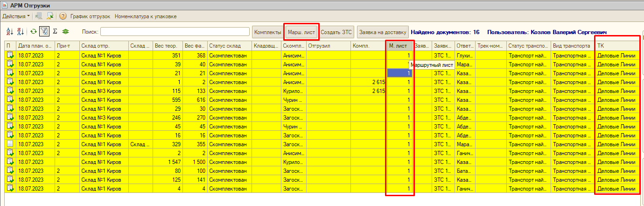
Task: Select Чурин cell in the 595 weight row
Action: 294,99
